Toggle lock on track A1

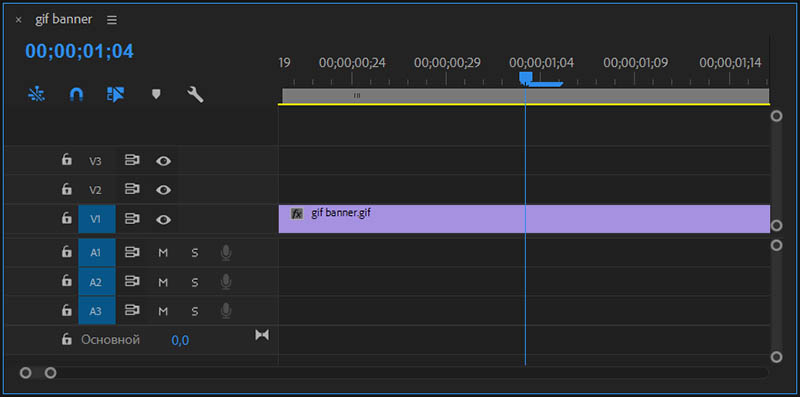(x=66, y=252)
